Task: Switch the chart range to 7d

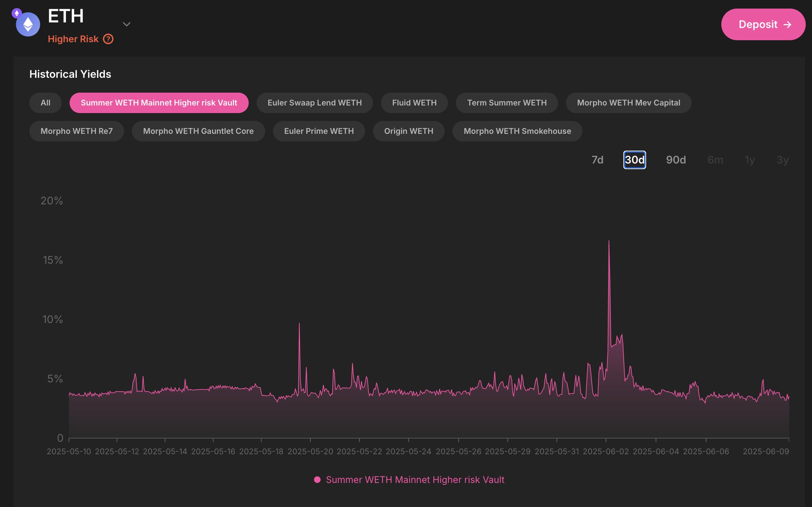Action: coord(597,160)
